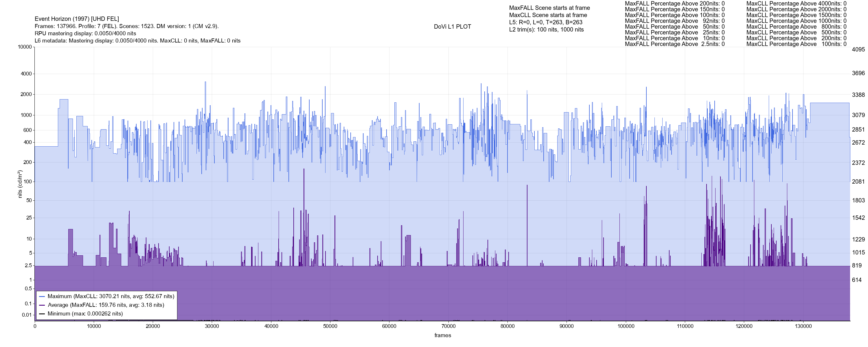Click the RPU mastering display info line
This screenshot has width=868, height=347.
(85, 33)
